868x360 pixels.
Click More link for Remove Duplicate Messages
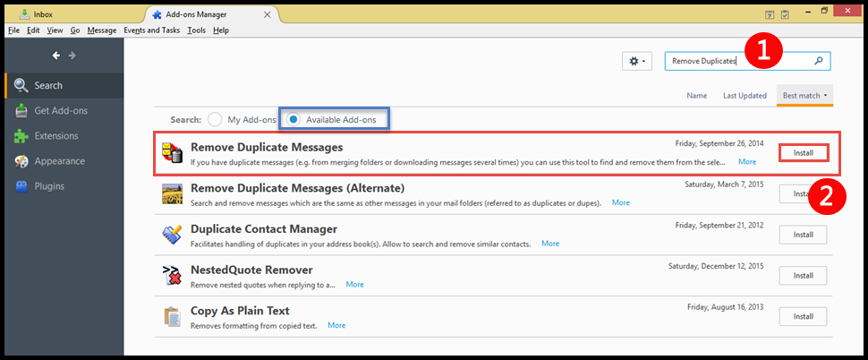747,162
